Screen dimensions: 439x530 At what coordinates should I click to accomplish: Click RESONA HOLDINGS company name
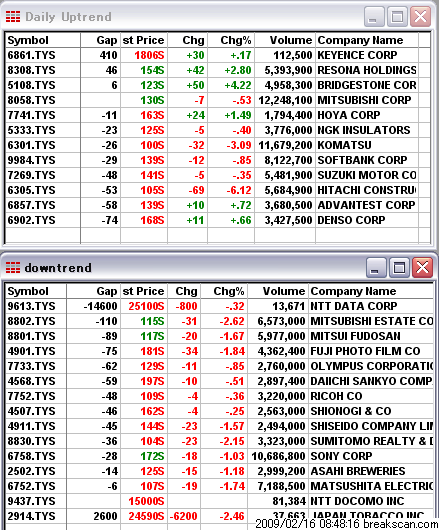pyautogui.click(x=367, y=70)
